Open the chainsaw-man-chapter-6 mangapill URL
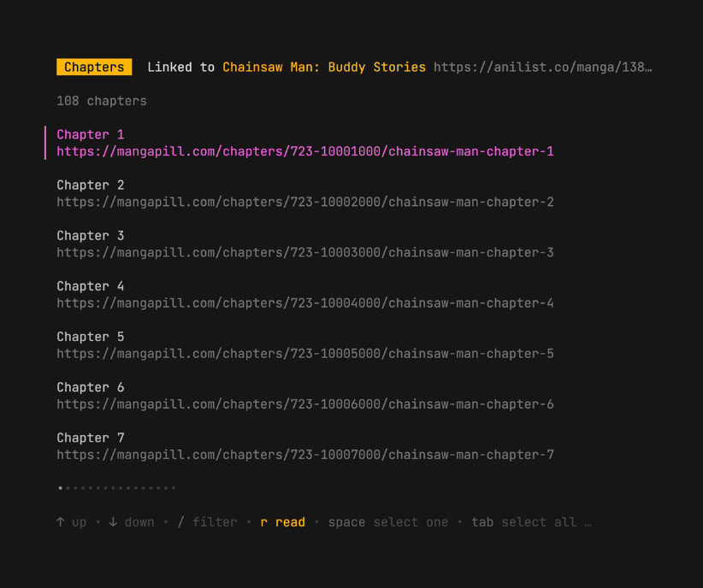Screen dimensions: 703x588 click(305, 403)
